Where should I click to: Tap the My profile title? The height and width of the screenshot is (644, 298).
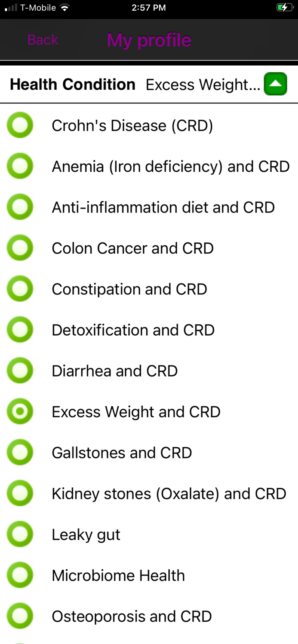click(149, 40)
